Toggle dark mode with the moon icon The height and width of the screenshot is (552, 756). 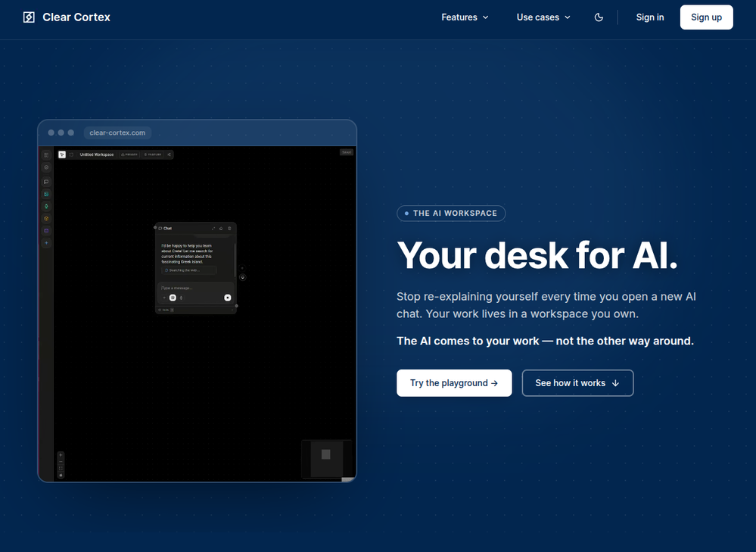(599, 17)
